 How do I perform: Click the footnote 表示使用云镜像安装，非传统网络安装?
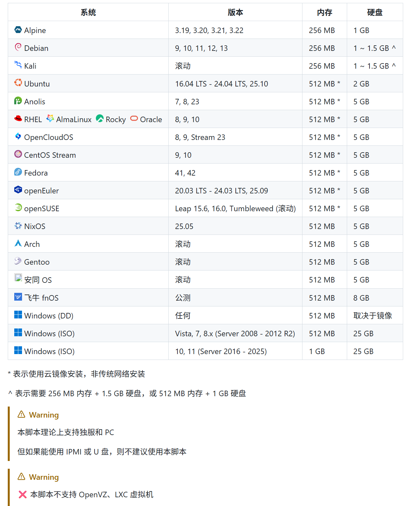(79, 374)
